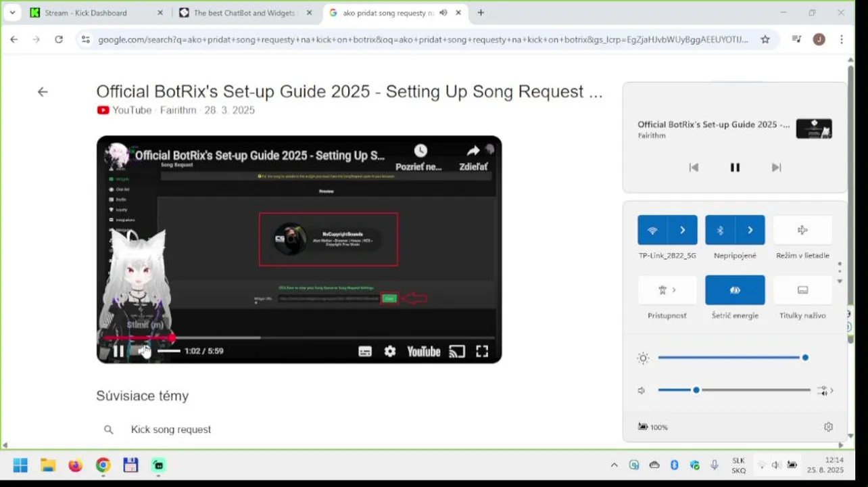The image size is (868, 487).
Task: Toggle Režim v lietadle airplane mode
Action: tap(802, 230)
